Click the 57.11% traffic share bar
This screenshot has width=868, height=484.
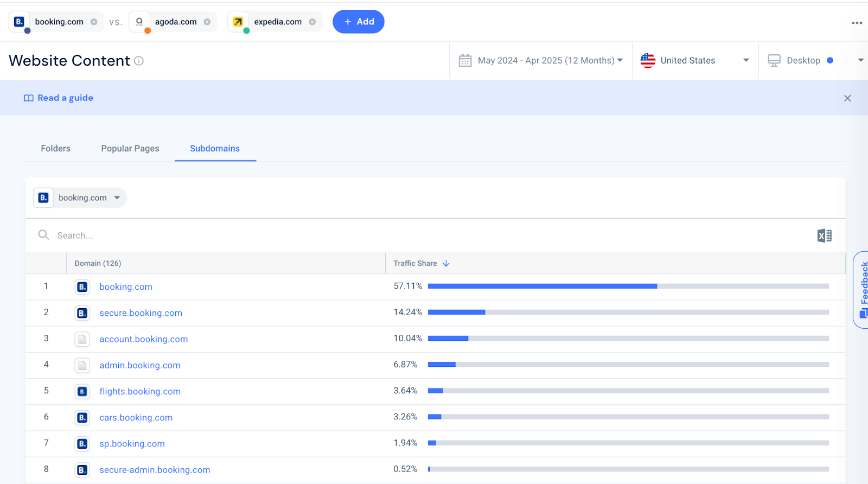click(x=628, y=286)
